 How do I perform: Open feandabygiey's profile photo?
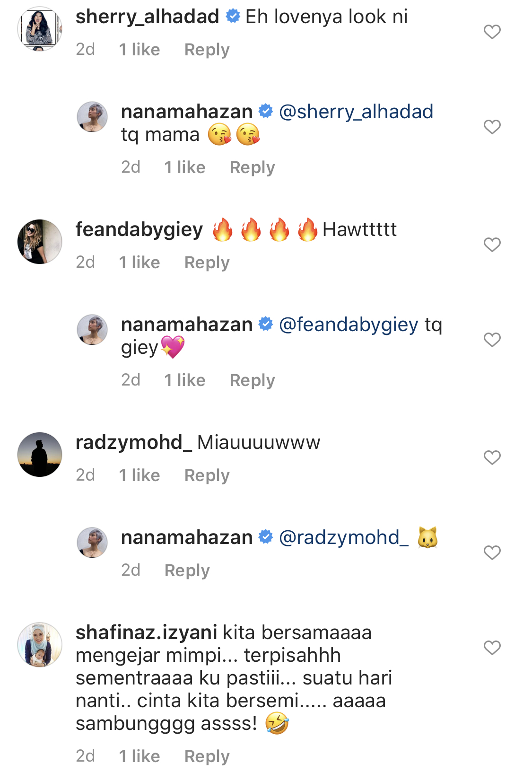40,242
